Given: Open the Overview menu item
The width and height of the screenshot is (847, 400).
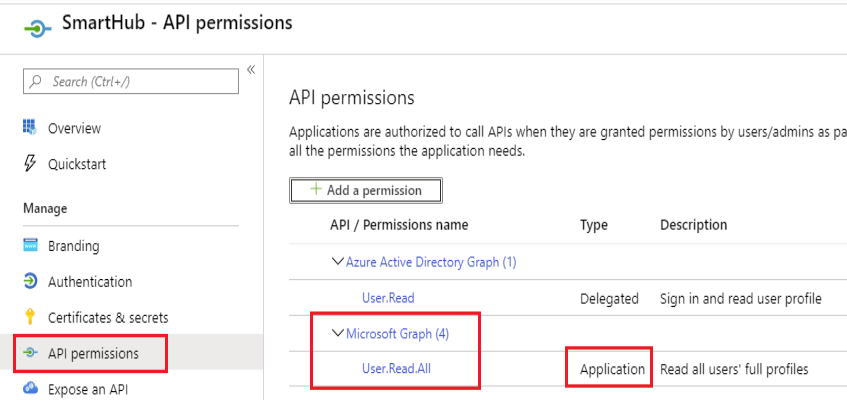Looking at the screenshot, I should click(74, 128).
